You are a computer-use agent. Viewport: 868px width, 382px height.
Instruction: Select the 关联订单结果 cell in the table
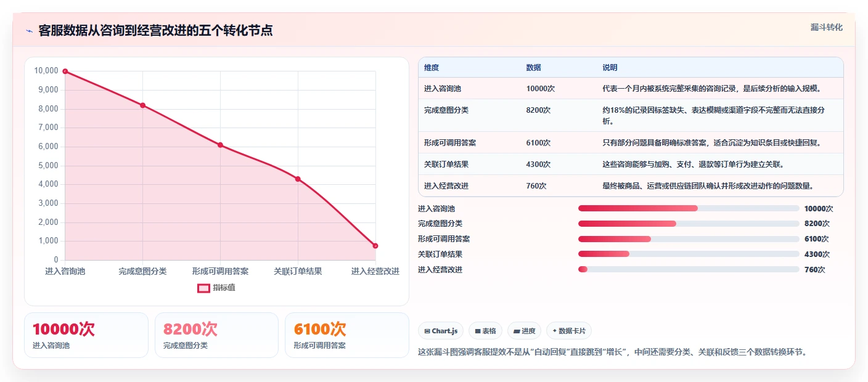coord(446,165)
